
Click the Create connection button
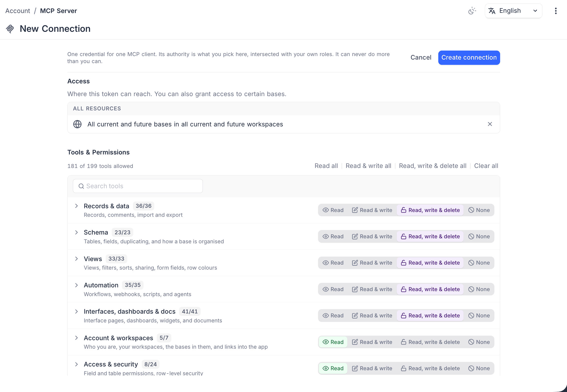pos(469,58)
